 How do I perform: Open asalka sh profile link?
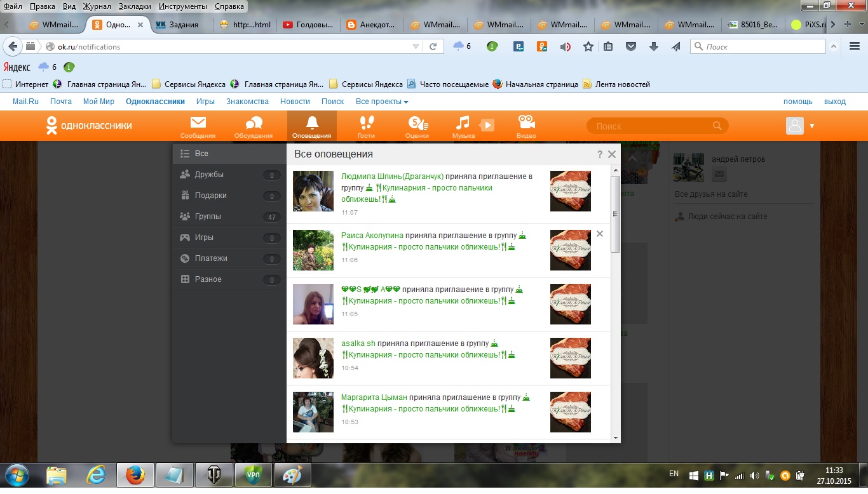(x=358, y=344)
